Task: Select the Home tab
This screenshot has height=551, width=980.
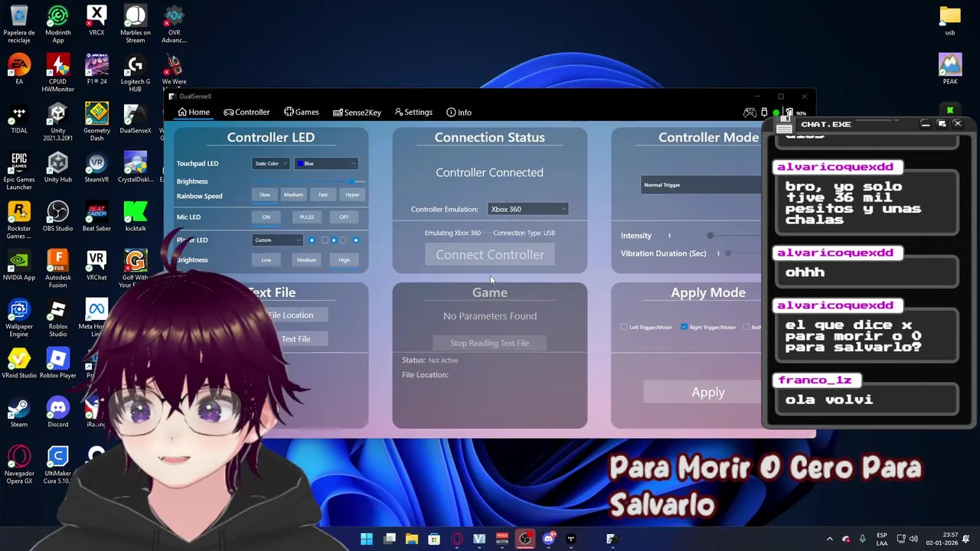Action: [x=194, y=112]
